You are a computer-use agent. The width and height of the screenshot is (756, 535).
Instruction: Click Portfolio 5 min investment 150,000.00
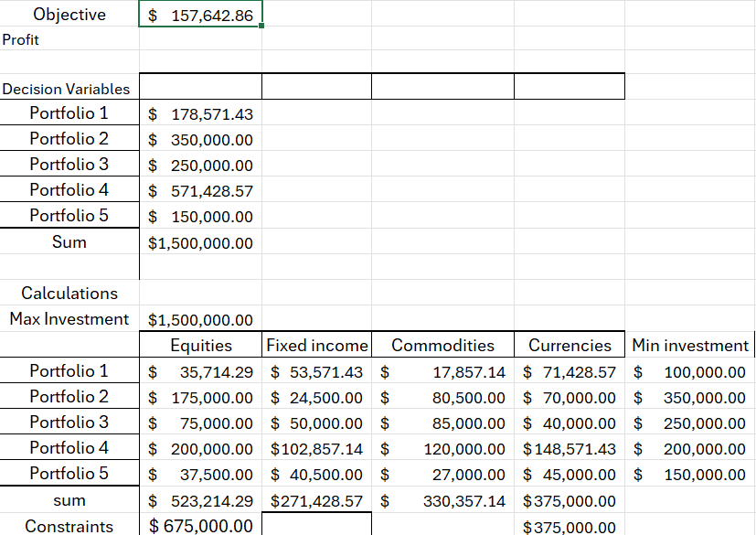[689, 473]
